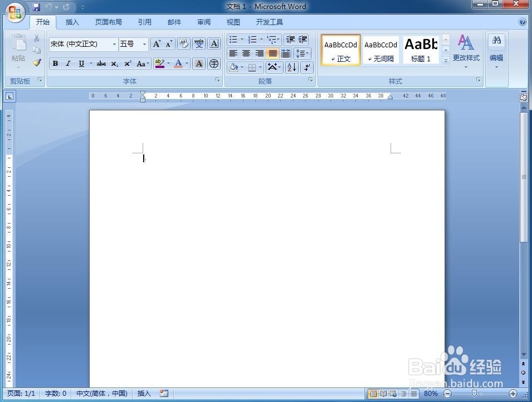Click the Shading paint bucket icon
Screen dimensions: 532x402
click(x=233, y=67)
